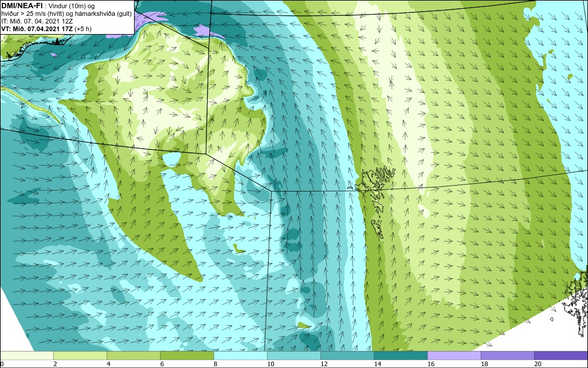The image size is (588, 368).
Task: Click the 4–6 m/s legend color swatch
Action: 133,356
